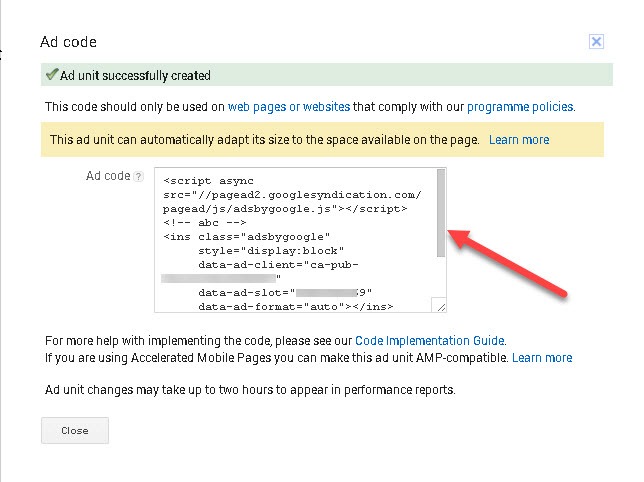
Task: Click the Ad code help question mark icon
Action: point(139,176)
